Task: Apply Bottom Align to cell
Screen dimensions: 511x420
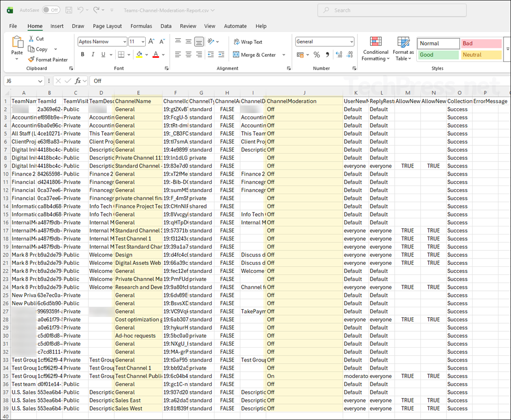Action: (x=199, y=41)
